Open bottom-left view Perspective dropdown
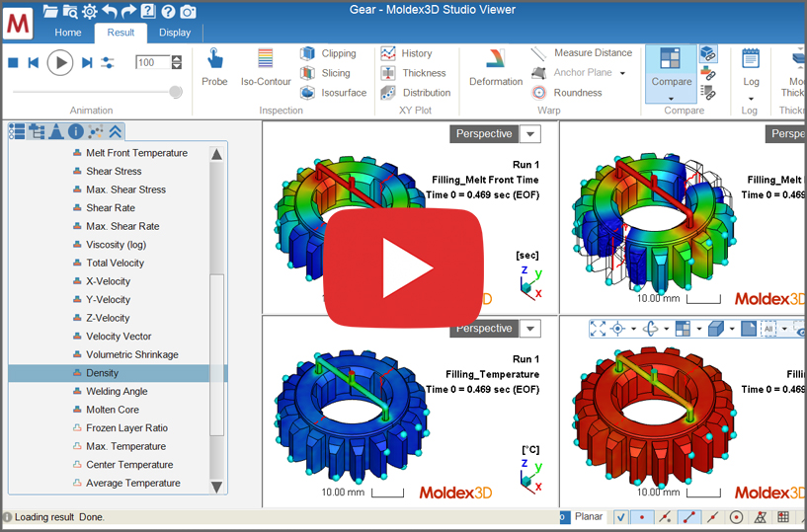Screen dimensions: 807x532 click(530, 329)
